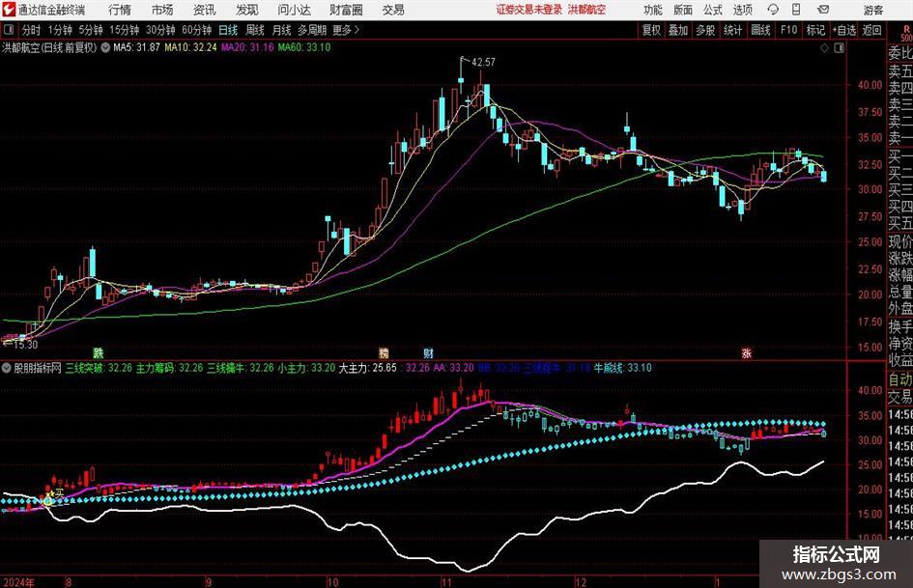
Task: Click the Tongdaxin red logo icon
Action: 9,10
